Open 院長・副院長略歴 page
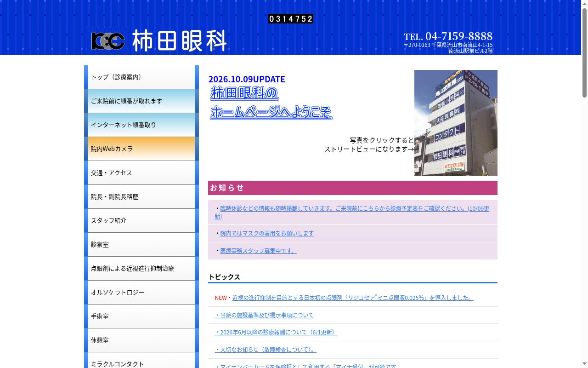 click(x=141, y=197)
